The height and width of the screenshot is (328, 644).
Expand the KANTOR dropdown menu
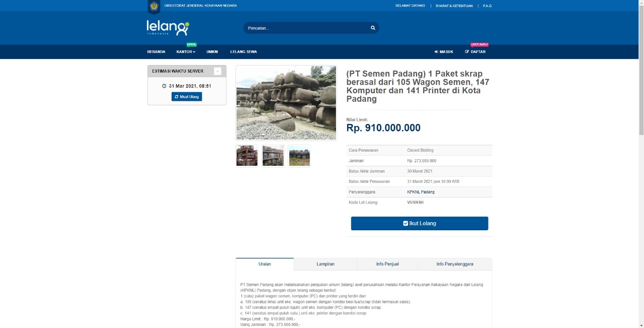tap(186, 52)
